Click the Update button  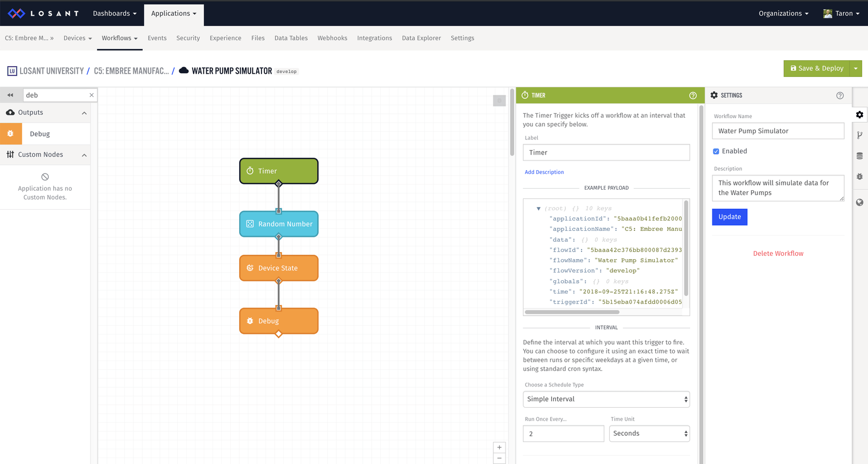730,217
